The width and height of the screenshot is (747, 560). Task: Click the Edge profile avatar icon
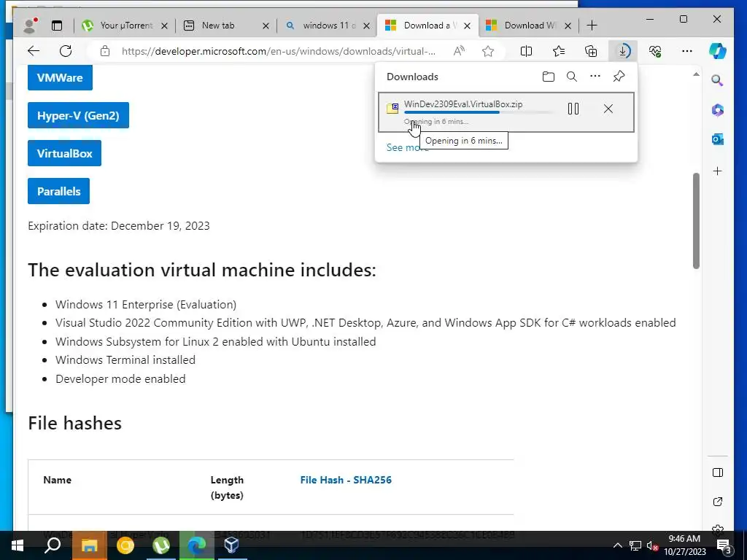point(31,26)
